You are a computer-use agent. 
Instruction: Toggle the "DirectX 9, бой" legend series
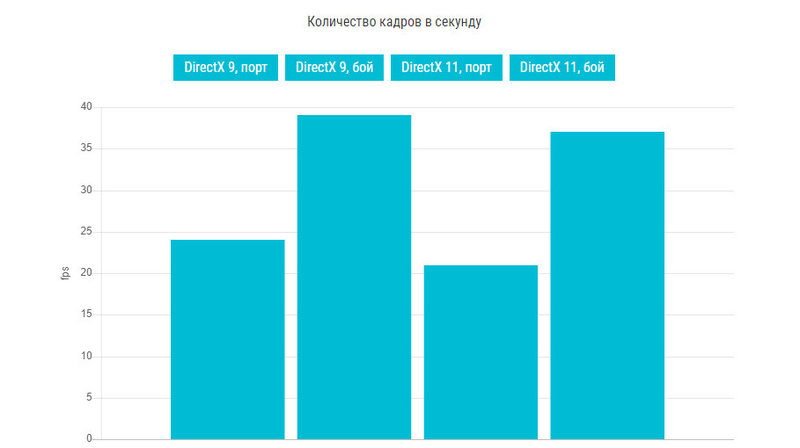[334, 67]
